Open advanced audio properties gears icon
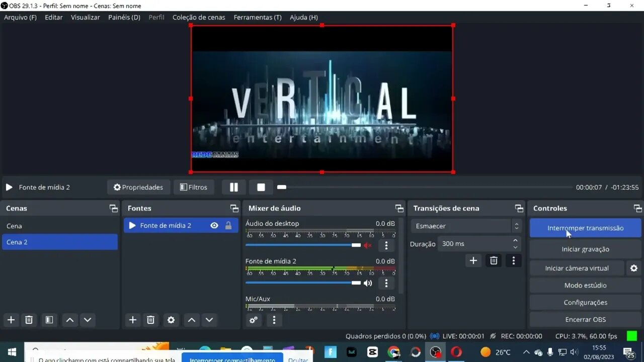The width and height of the screenshot is (644, 362). [x=254, y=320]
